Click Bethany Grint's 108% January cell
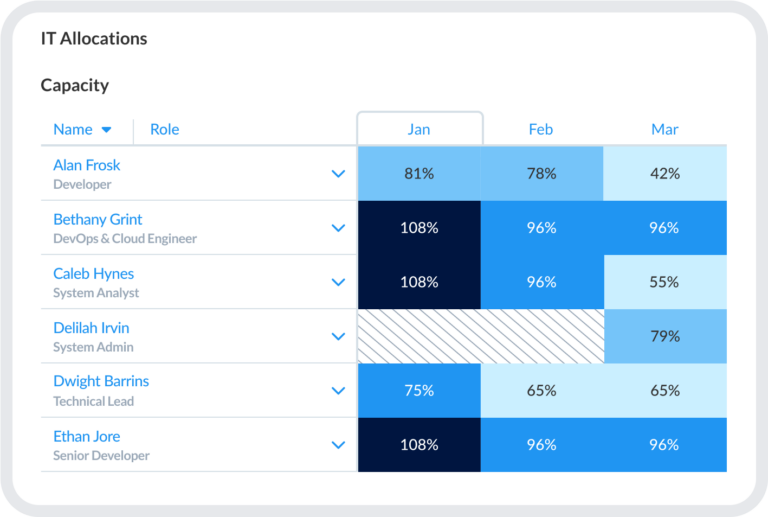 coord(419,228)
